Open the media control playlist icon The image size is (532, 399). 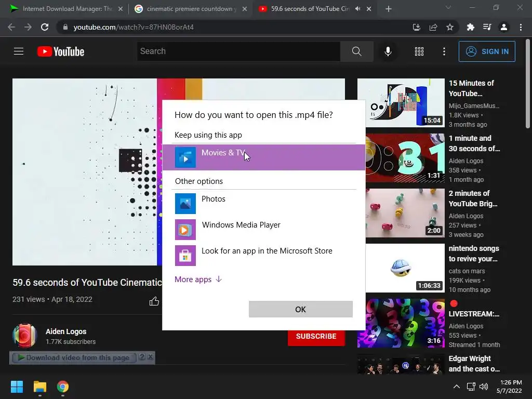tap(487, 27)
